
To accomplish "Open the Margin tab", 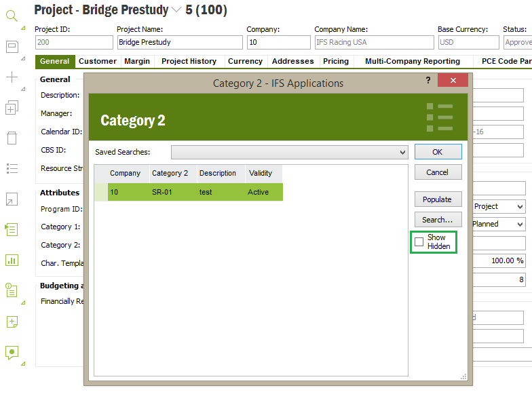I will click(137, 61).
